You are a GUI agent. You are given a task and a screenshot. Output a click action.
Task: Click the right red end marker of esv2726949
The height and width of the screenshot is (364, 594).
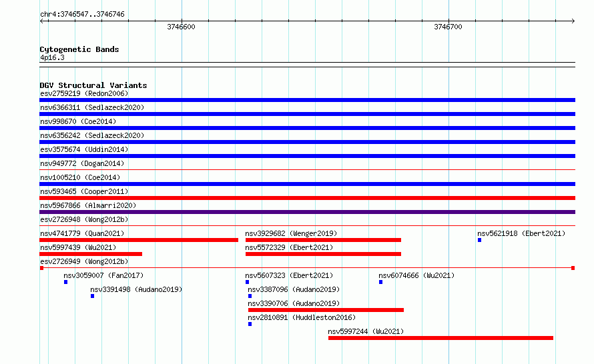573,268
